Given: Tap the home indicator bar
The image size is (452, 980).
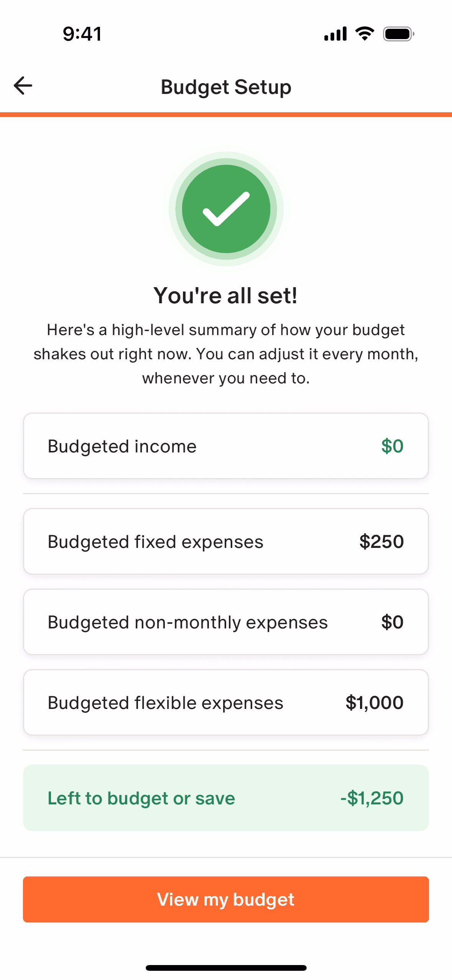Looking at the screenshot, I should (x=226, y=968).
